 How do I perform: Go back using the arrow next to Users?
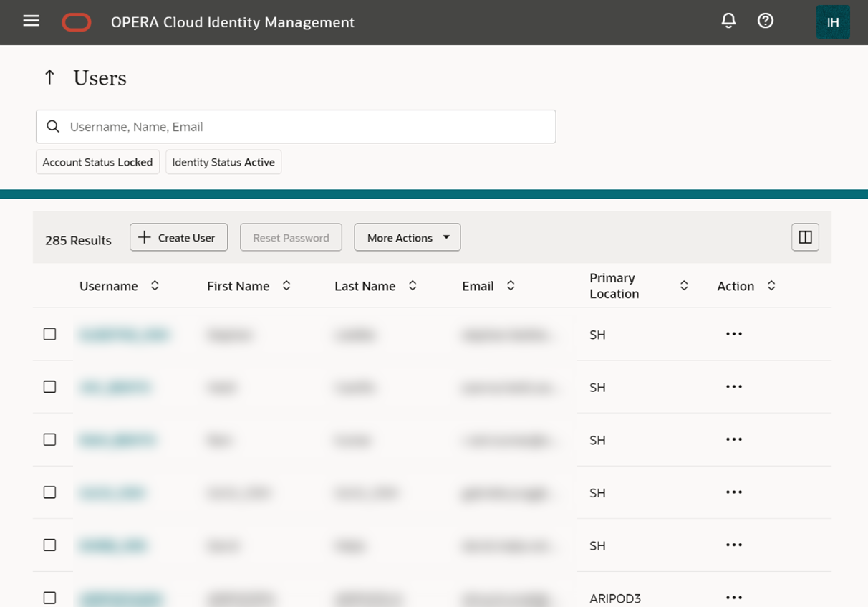49,77
